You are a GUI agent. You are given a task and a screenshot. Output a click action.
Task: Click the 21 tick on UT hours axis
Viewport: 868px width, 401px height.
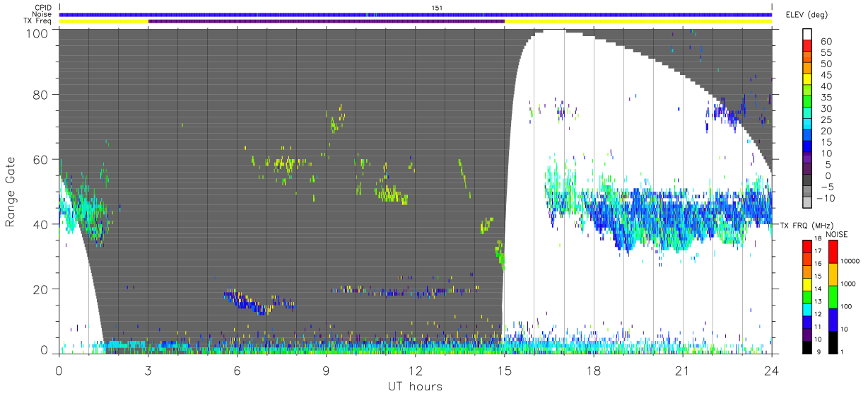(682, 371)
